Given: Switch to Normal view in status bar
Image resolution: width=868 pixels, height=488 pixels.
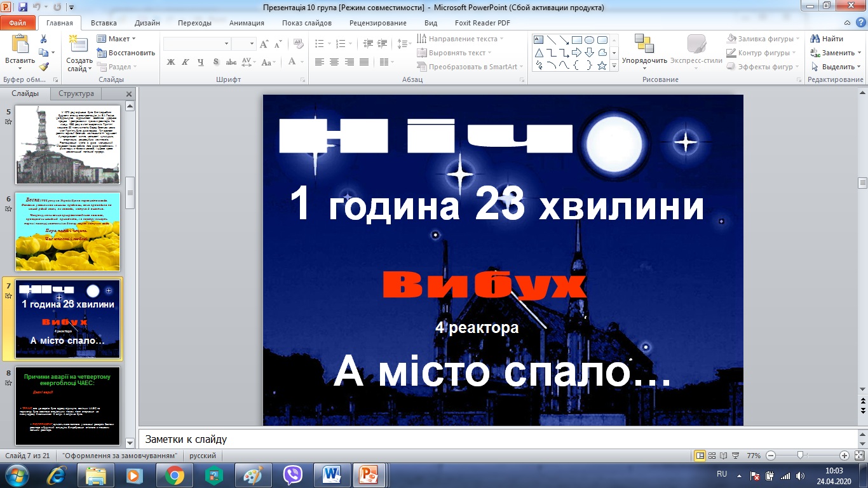Looking at the screenshot, I should pos(700,456).
